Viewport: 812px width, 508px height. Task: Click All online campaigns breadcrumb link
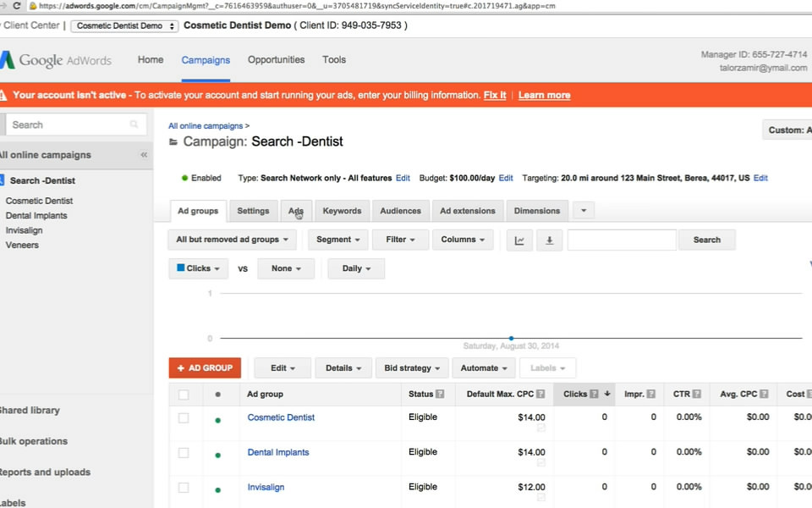point(206,126)
